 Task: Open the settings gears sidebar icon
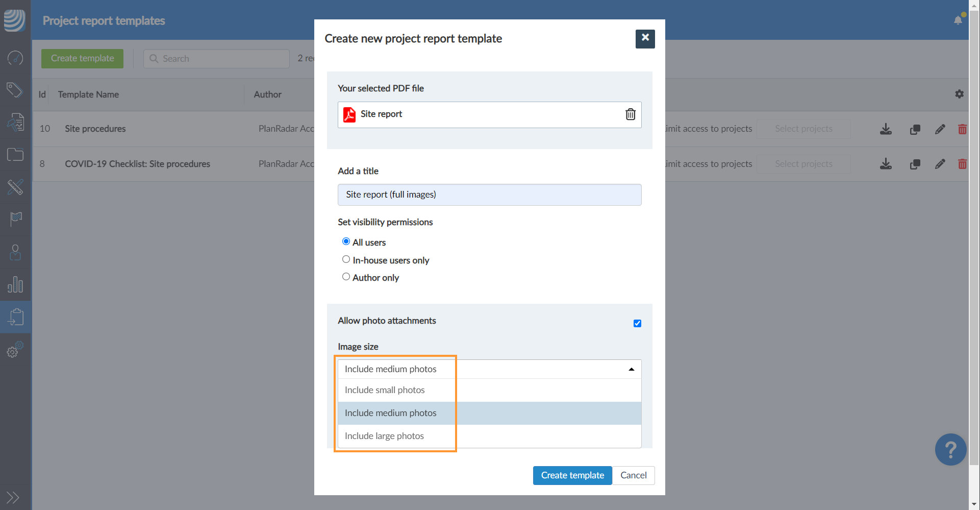tap(15, 350)
